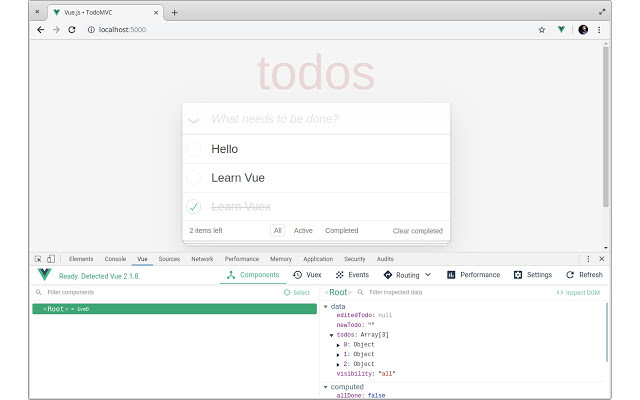Open the Vue Performance panel
The width and height of the screenshot is (640, 400).
(473, 275)
